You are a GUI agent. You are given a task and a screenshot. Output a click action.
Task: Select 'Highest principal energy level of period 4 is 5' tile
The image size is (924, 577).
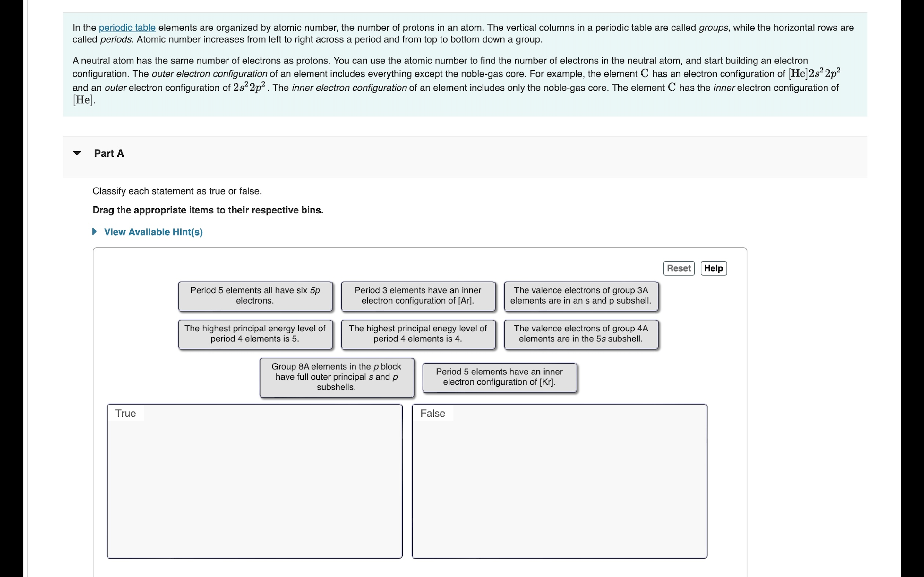coord(255,333)
